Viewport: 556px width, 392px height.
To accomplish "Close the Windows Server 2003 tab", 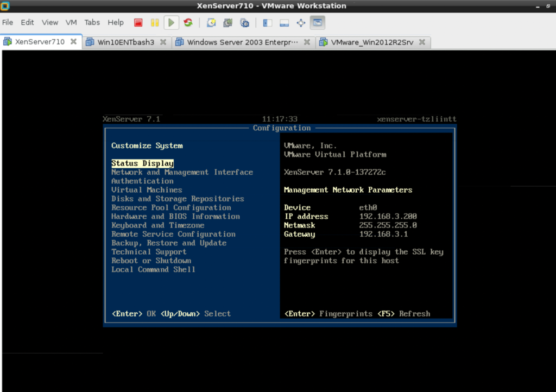I will click(x=307, y=42).
